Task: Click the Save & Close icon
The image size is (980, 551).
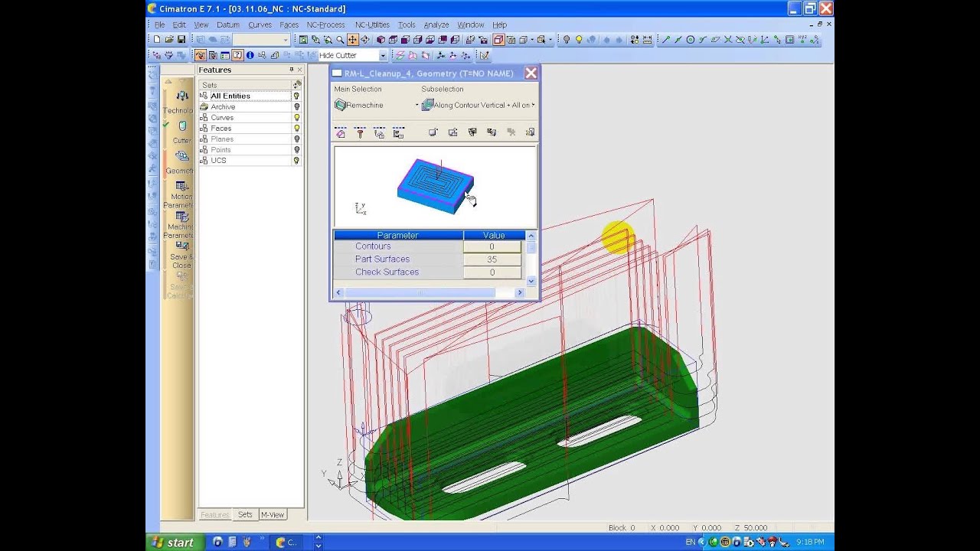Action: (x=182, y=246)
